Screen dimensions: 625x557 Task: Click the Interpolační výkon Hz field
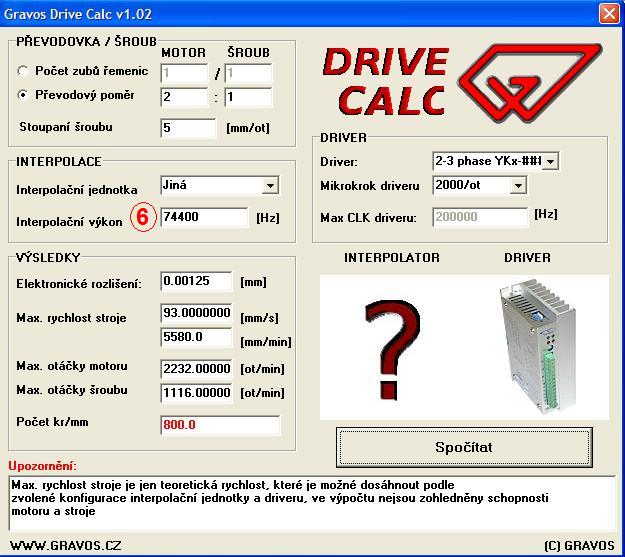click(x=203, y=218)
